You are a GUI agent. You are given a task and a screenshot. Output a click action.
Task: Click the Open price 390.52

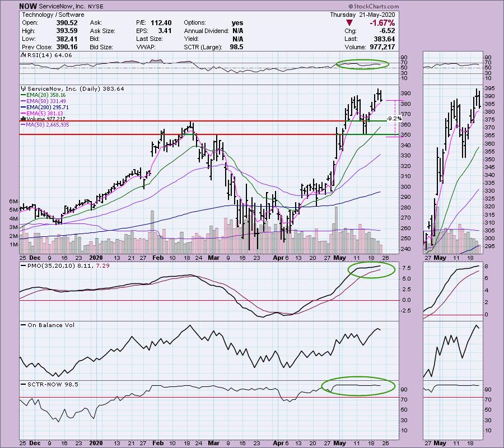(67, 23)
